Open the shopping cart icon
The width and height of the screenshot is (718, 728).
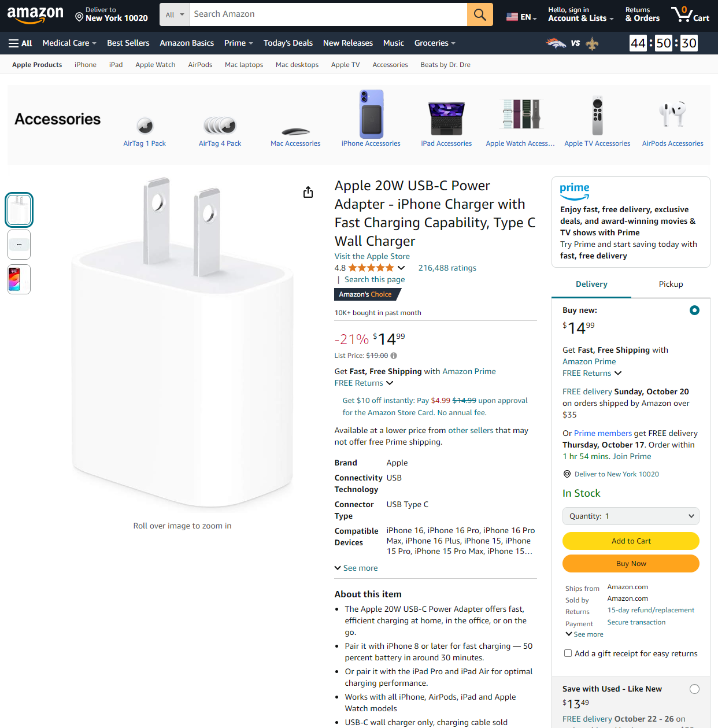click(x=690, y=14)
